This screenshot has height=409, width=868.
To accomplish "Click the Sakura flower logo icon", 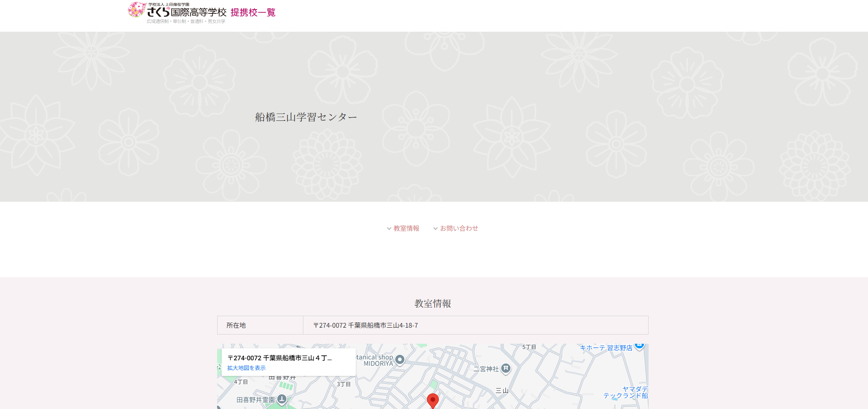I will pos(136,10).
